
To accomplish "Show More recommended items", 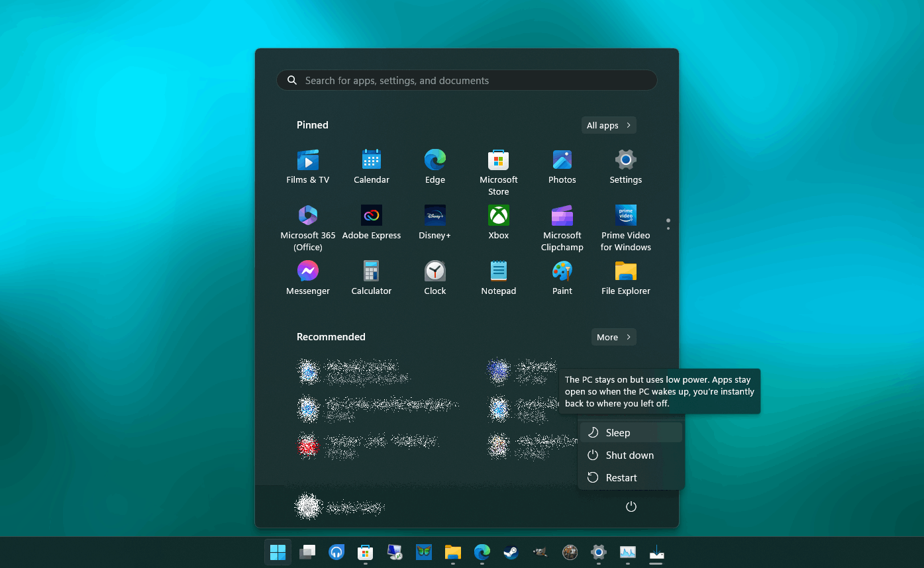I will coord(613,337).
